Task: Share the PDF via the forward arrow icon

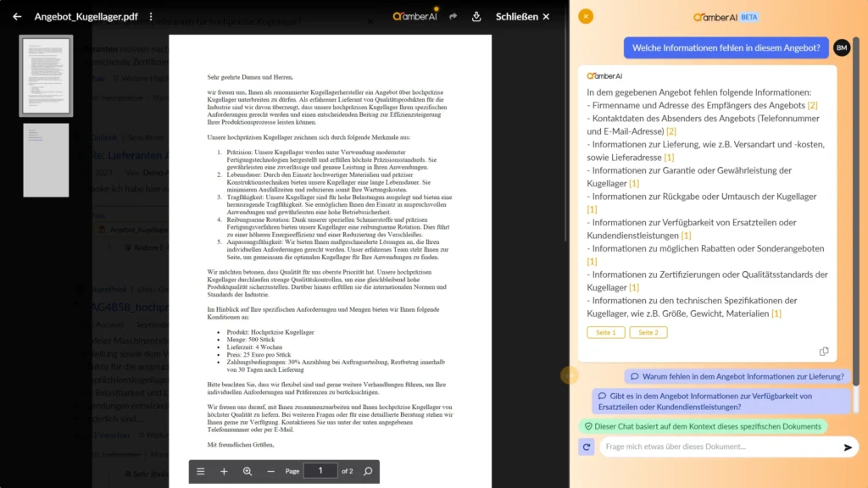Action: click(x=453, y=16)
